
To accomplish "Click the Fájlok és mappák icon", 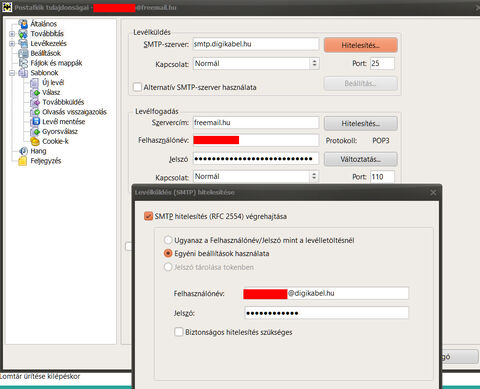I will click(x=23, y=63).
